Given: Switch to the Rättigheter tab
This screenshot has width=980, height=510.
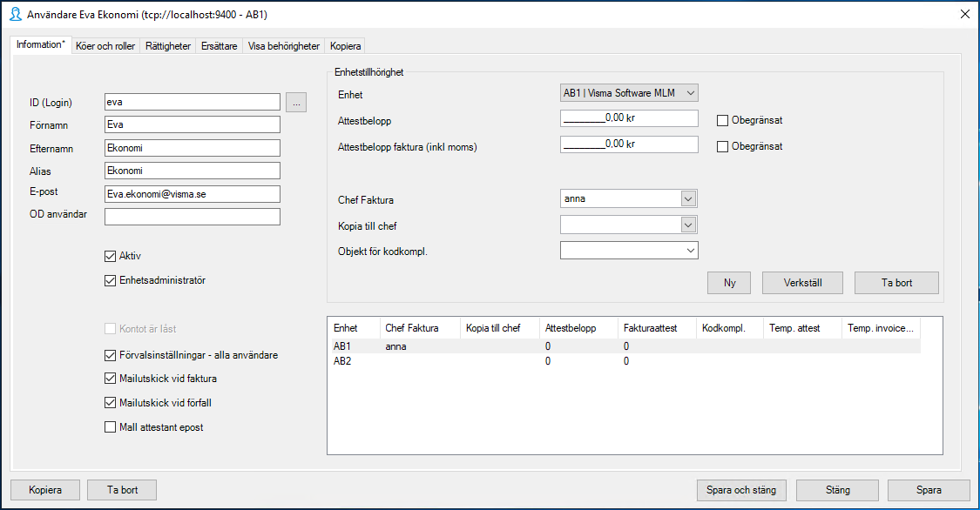Looking at the screenshot, I should pos(167,45).
